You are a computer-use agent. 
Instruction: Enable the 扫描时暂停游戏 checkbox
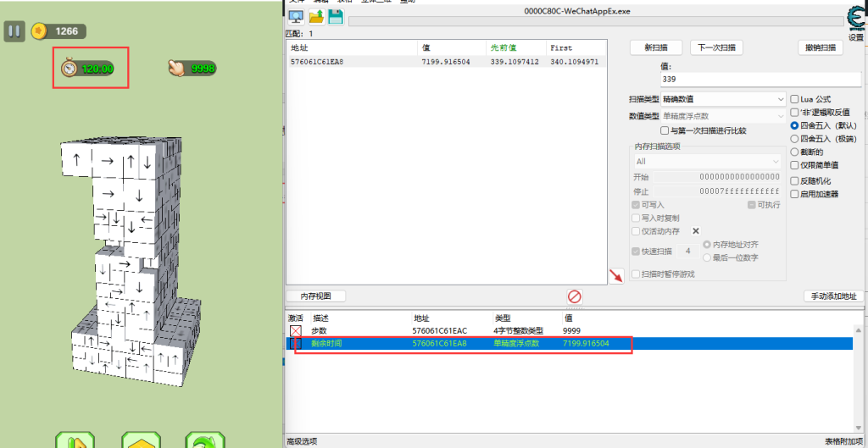(x=636, y=274)
